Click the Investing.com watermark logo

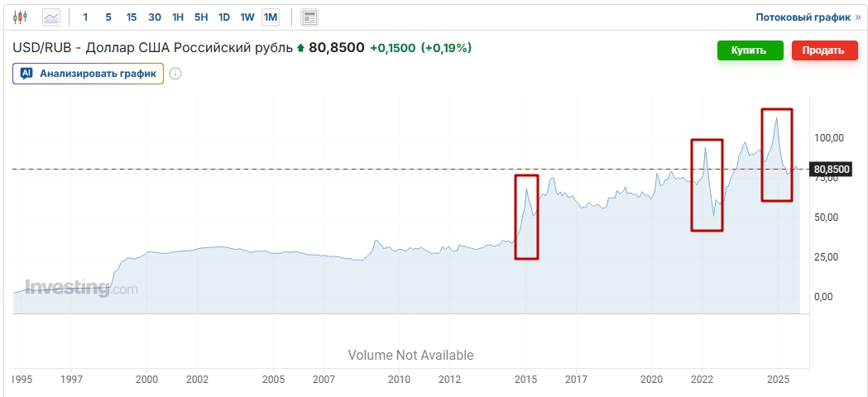(x=81, y=288)
